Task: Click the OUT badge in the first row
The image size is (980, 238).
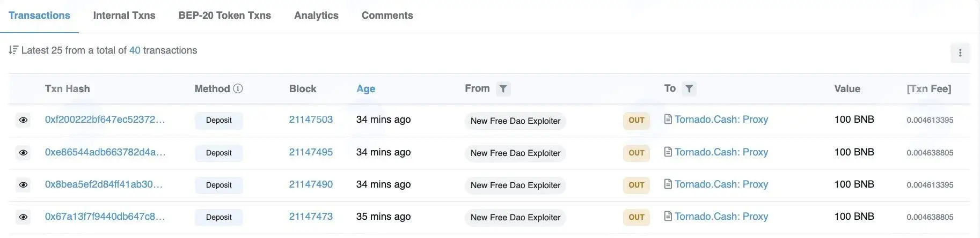Action: (x=637, y=121)
